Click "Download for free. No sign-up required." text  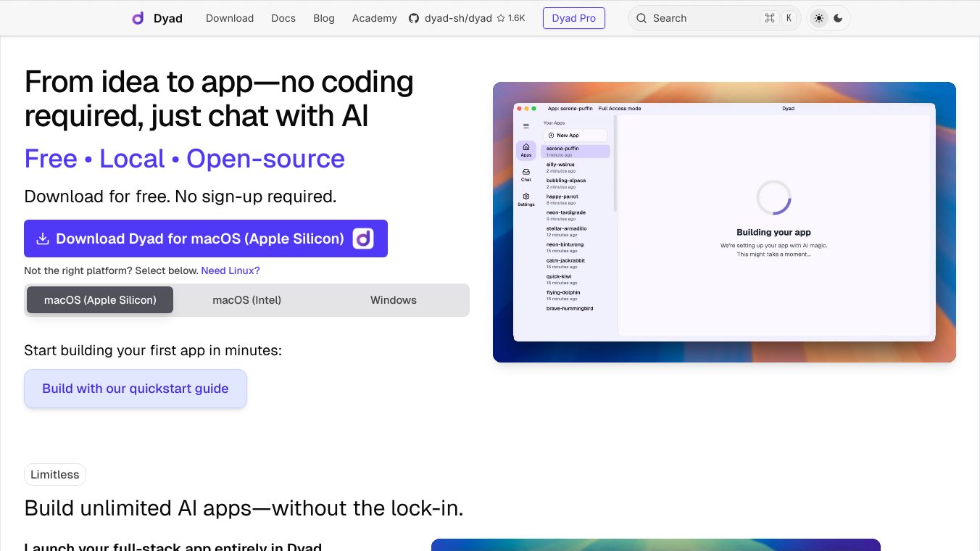[180, 196]
